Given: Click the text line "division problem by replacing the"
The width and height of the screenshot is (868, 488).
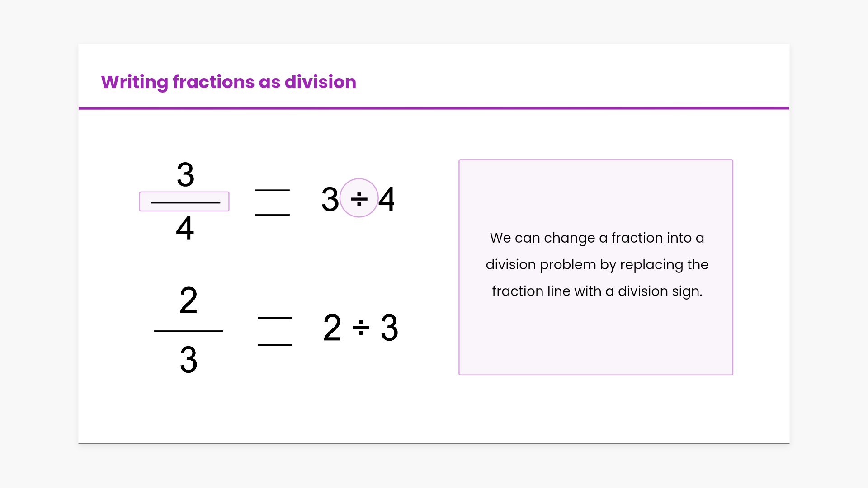Looking at the screenshot, I should click(597, 265).
